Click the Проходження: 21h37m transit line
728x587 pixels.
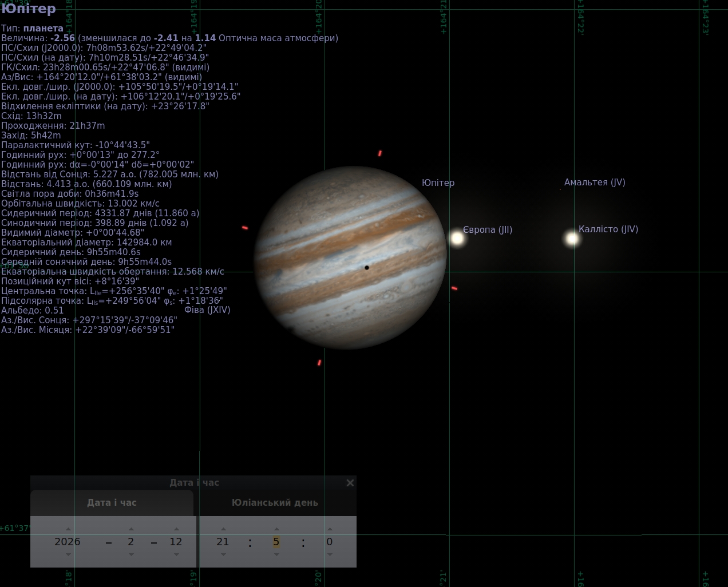point(53,126)
